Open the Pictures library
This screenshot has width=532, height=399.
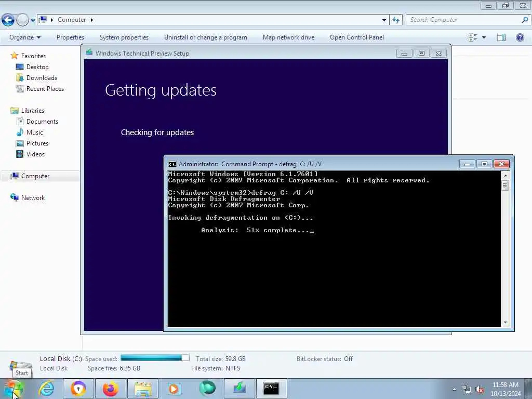(x=37, y=143)
